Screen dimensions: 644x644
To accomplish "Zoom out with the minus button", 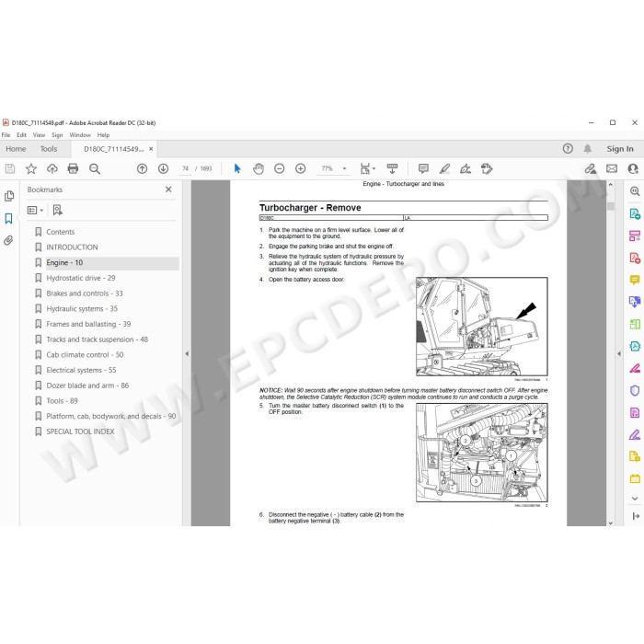I will click(x=280, y=168).
